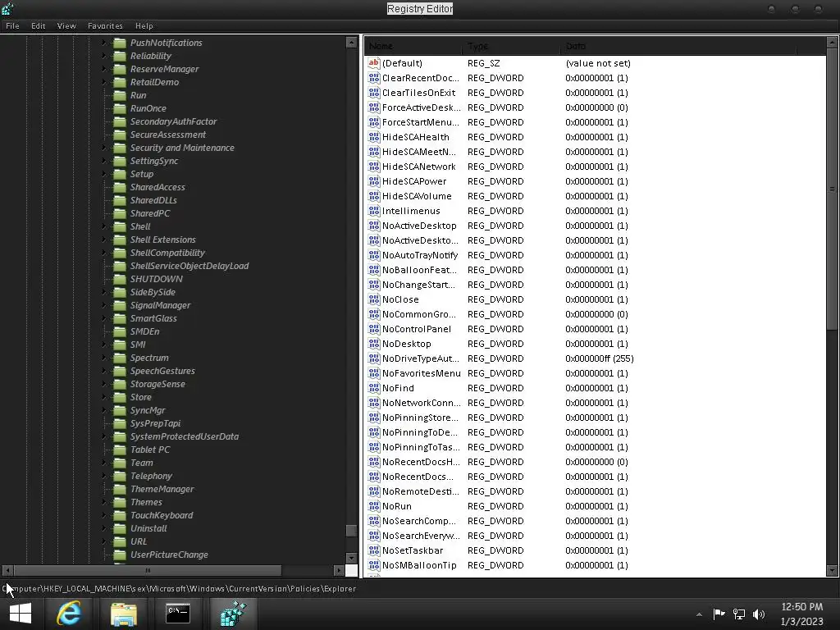Select the NoDriveTypeAut... value name

421,358
